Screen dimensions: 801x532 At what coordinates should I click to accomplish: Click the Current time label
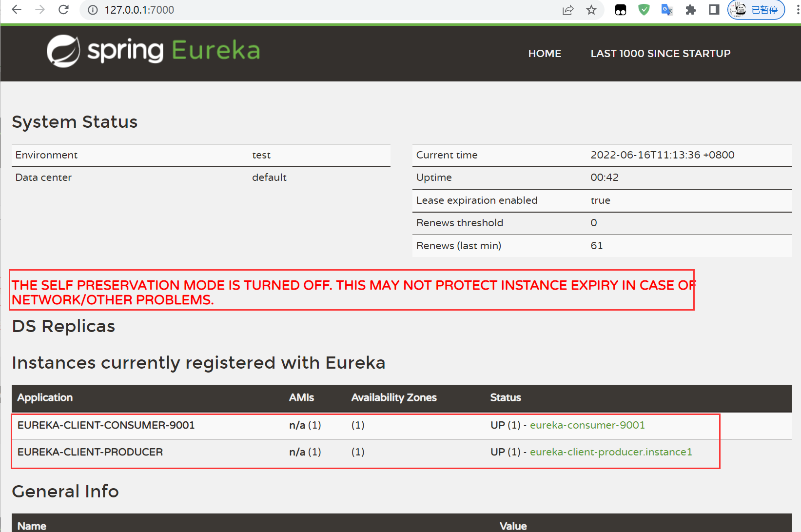(447, 155)
